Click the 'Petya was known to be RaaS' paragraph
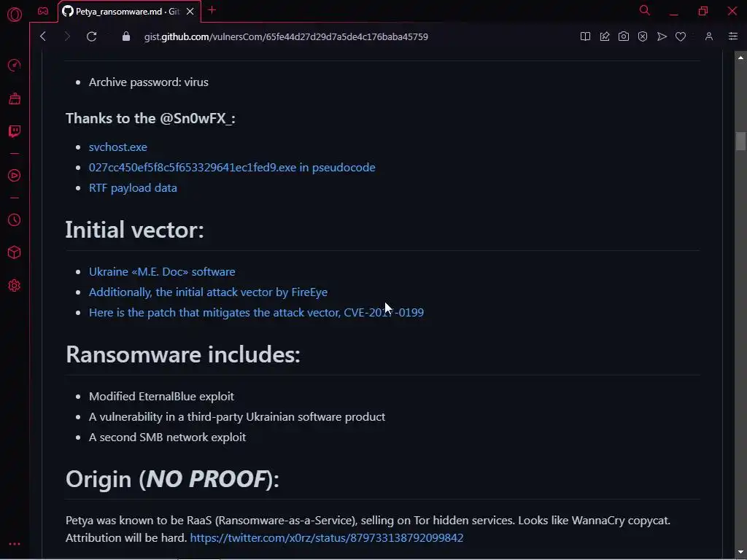 click(x=368, y=529)
